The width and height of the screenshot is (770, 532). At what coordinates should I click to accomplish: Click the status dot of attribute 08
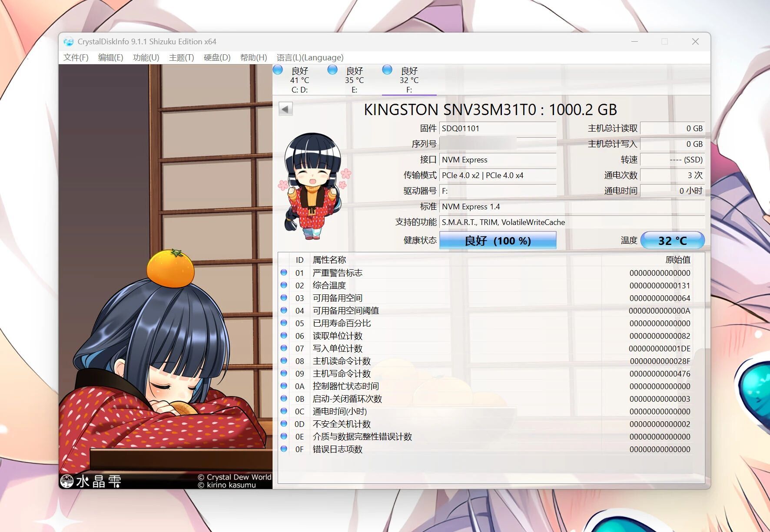(284, 361)
